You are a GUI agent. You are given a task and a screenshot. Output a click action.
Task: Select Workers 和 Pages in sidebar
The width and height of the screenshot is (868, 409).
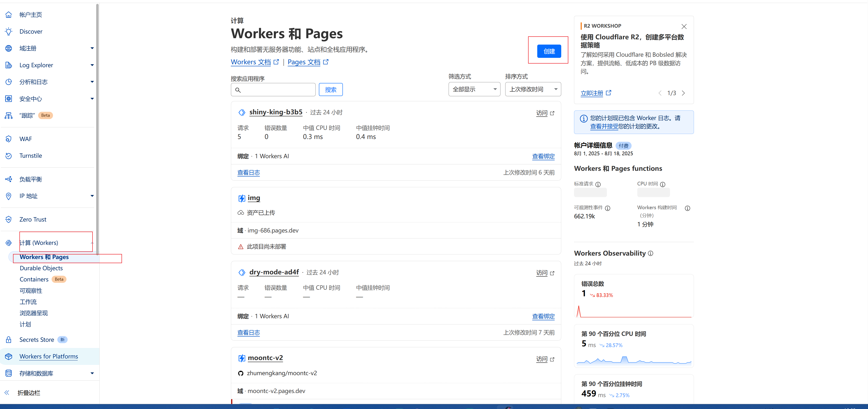pos(44,257)
